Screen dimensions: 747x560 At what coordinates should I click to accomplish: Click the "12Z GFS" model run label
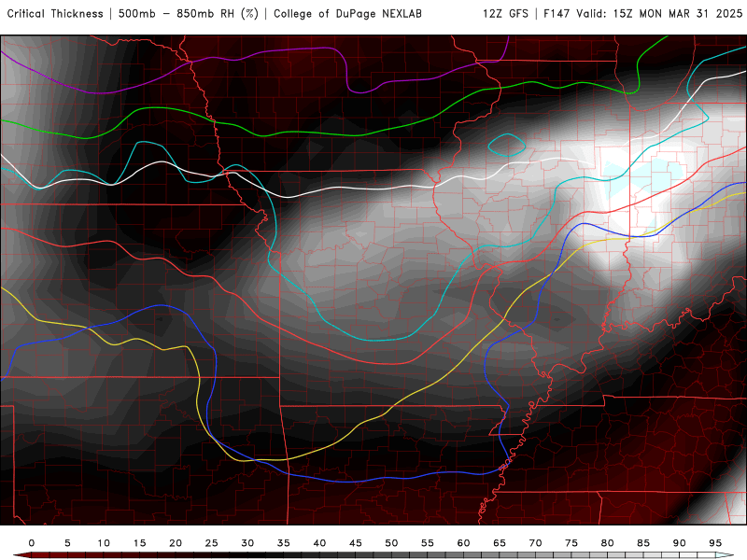click(505, 14)
